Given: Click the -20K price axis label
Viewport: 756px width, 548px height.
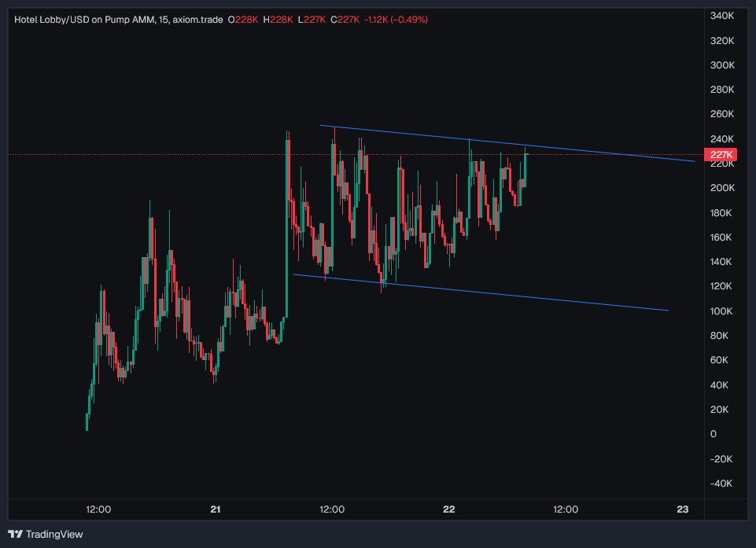Looking at the screenshot, I should click(721, 459).
